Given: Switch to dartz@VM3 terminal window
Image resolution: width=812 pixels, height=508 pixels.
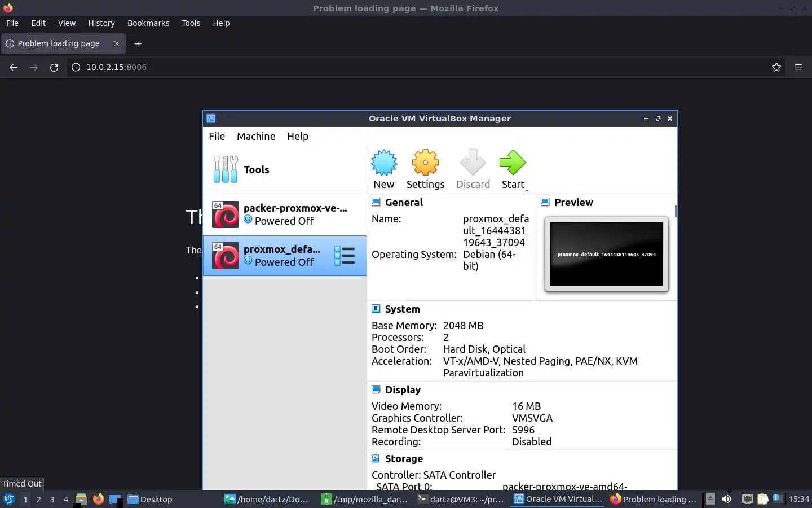Looking at the screenshot, I should pyautogui.click(x=461, y=500).
